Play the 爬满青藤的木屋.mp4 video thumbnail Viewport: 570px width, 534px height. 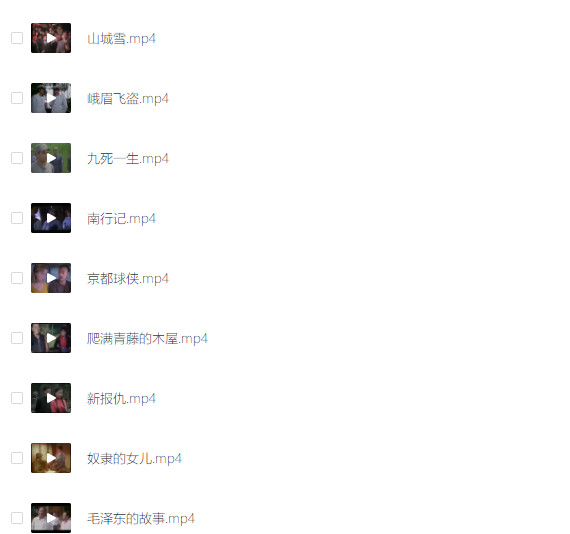[51, 338]
